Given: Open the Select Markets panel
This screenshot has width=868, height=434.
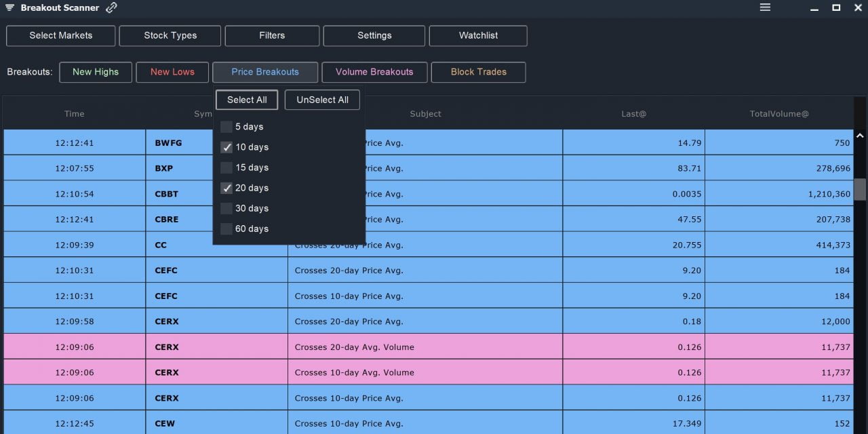Looking at the screenshot, I should [60, 35].
